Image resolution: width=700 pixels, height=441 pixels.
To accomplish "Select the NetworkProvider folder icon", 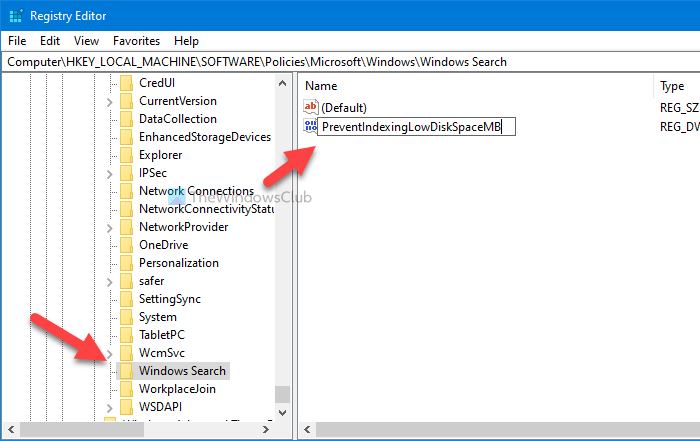I will click(126, 227).
